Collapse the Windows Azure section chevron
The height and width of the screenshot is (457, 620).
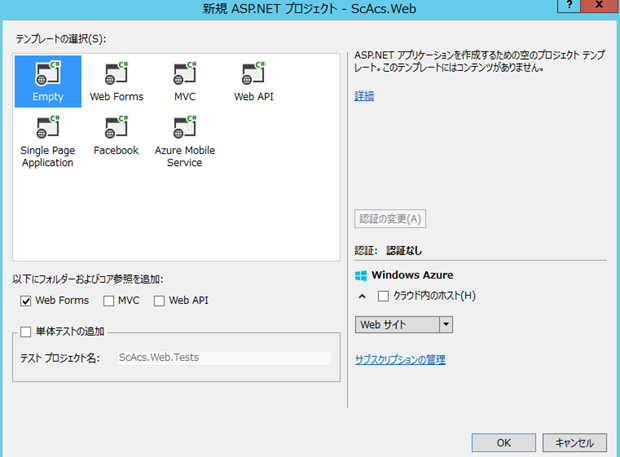[x=362, y=296]
